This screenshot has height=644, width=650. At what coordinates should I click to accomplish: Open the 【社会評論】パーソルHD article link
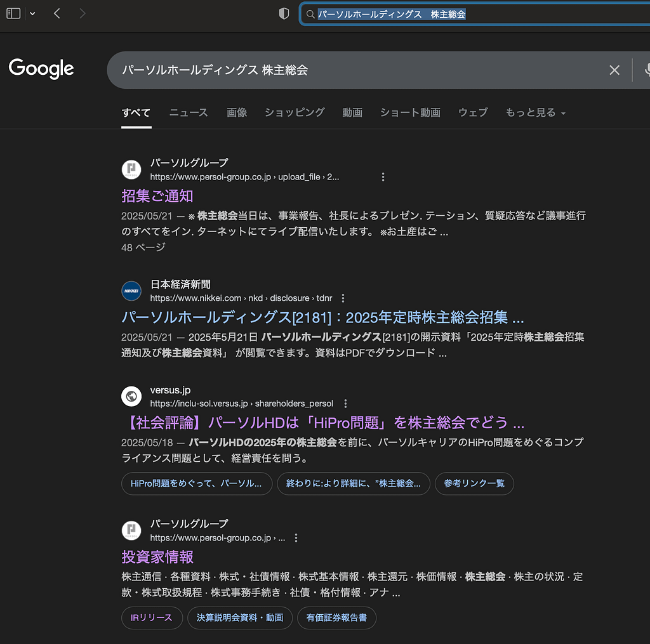point(322,423)
